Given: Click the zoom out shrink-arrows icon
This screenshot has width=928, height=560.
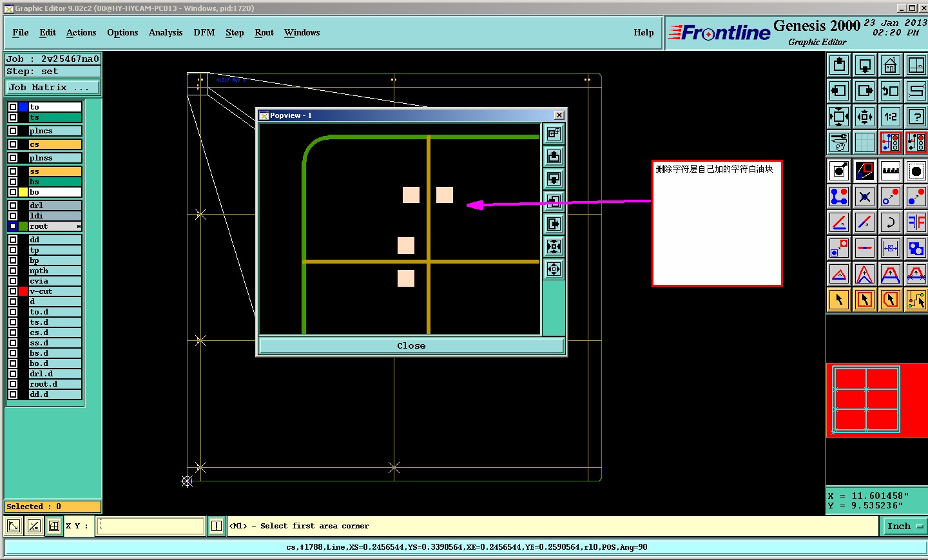Looking at the screenshot, I should pos(865,117).
